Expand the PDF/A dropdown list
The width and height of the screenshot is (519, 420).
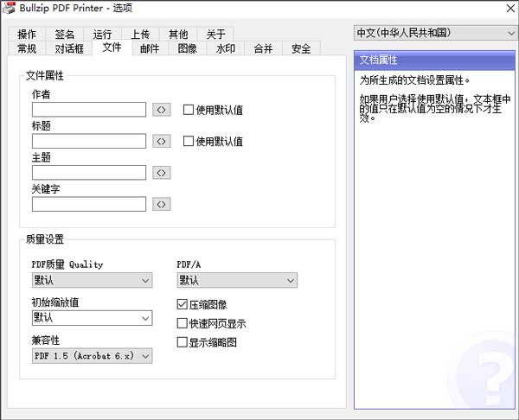(237, 280)
